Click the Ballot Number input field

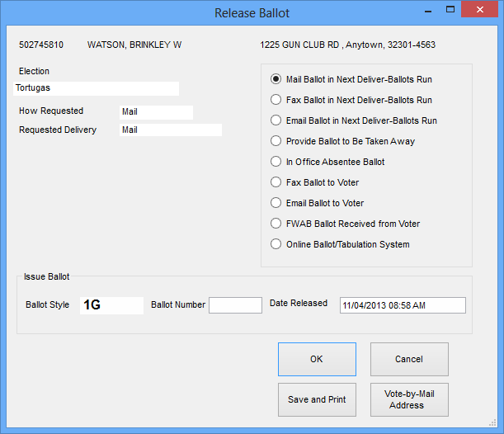pos(235,305)
